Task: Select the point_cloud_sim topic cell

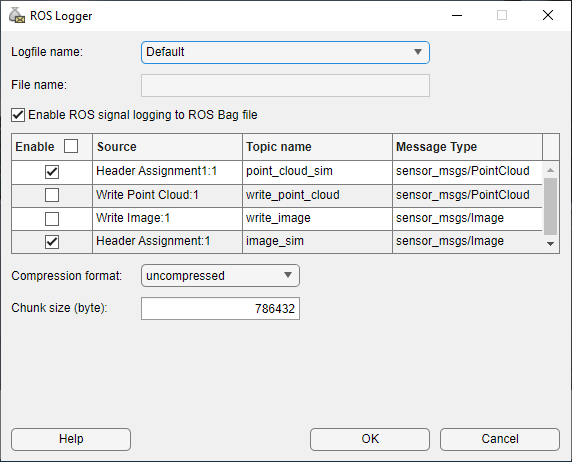Action: click(x=317, y=172)
